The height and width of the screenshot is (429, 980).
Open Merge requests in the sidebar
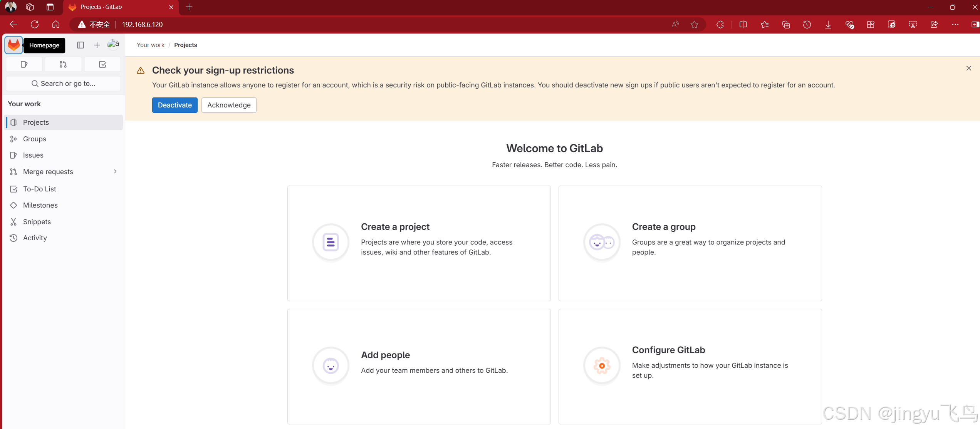tap(48, 172)
